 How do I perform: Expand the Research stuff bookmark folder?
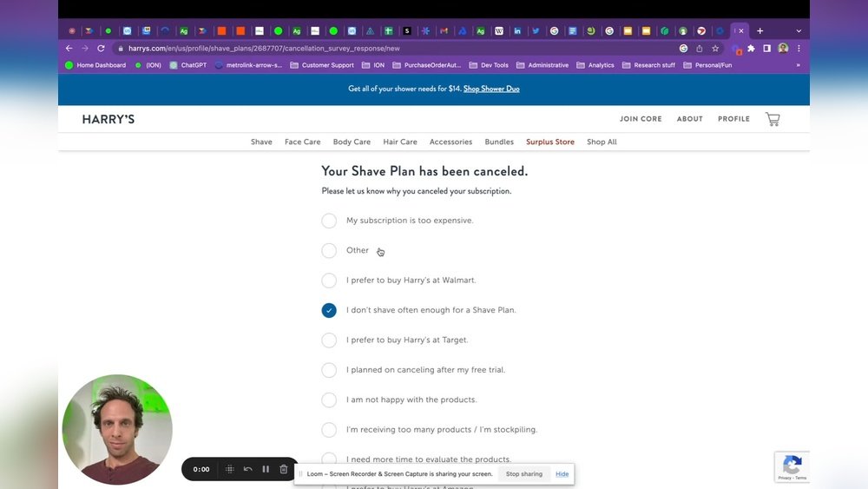(x=648, y=65)
